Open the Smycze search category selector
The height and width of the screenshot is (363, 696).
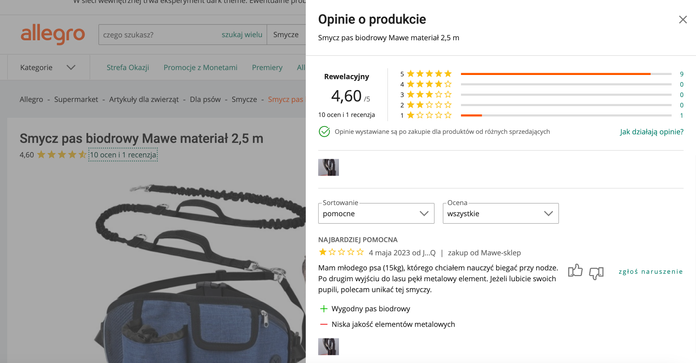(x=286, y=35)
